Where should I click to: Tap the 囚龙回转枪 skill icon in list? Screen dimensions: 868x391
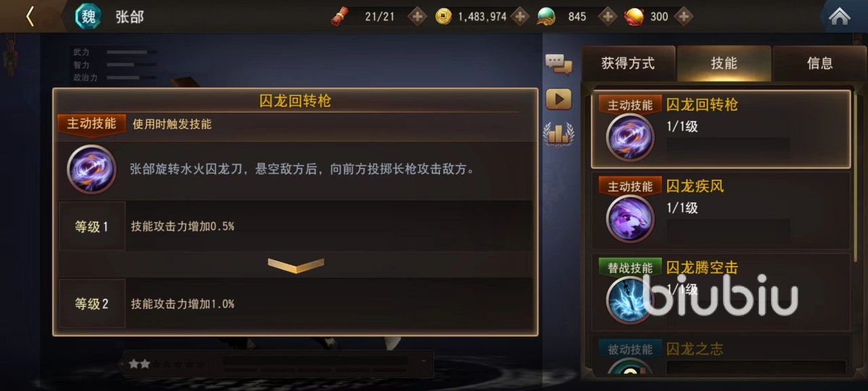(x=630, y=138)
